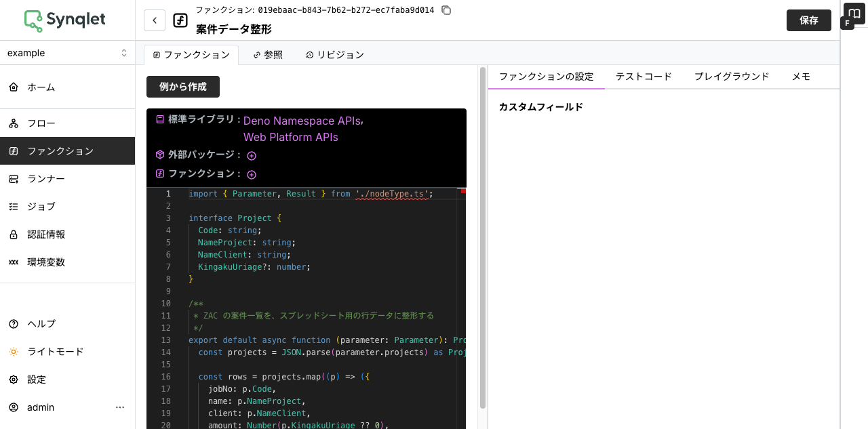Click the ファンクション label icon in editor header
This screenshot has width=868, height=429.
click(x=160, y=173)
